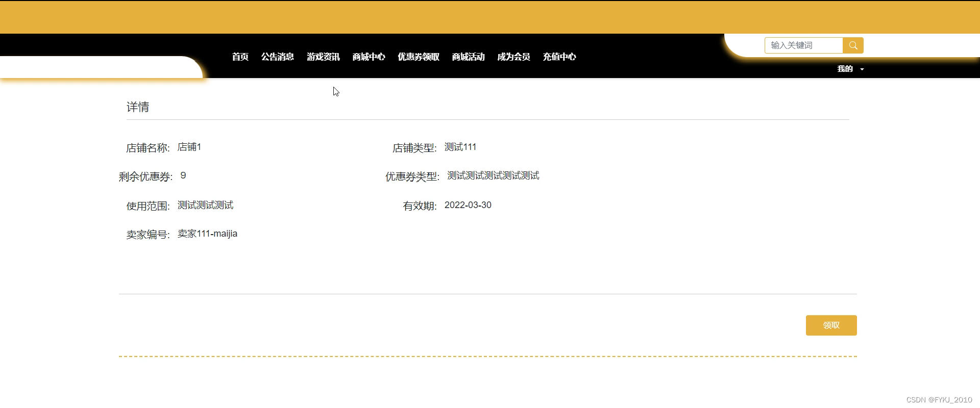Select remaining coupon count 9

[183, 175]
